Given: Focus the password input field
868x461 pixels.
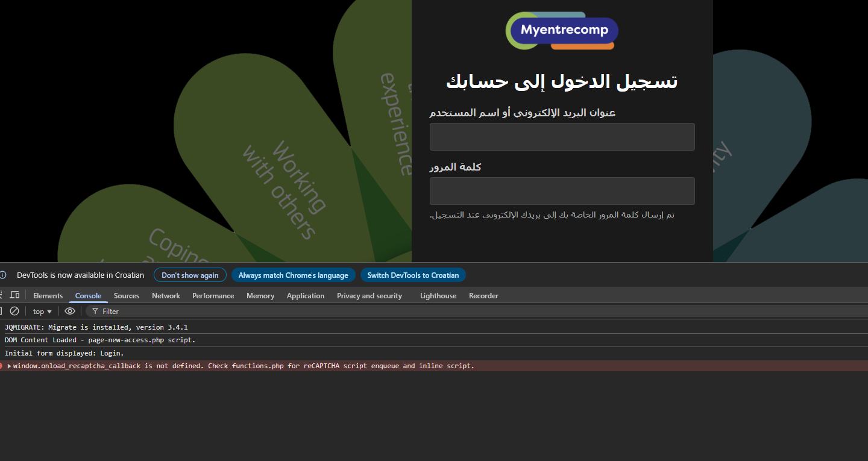Looking at the screenshot, I should 562,191.
